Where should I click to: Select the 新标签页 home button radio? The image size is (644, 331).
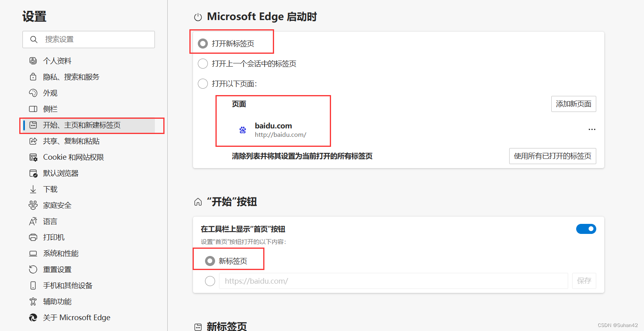[210, 261]
